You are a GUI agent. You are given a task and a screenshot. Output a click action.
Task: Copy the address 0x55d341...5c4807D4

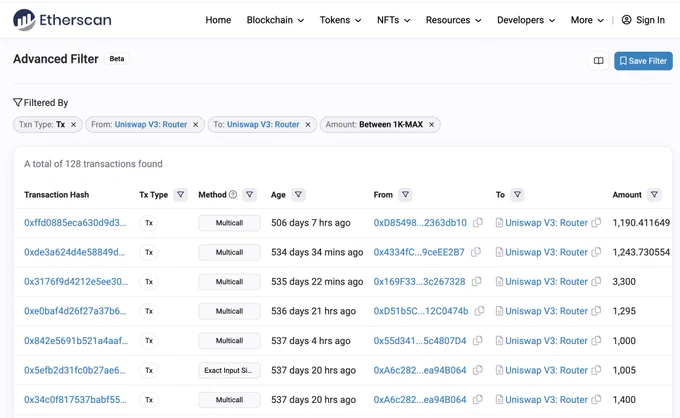pos(477,340)
